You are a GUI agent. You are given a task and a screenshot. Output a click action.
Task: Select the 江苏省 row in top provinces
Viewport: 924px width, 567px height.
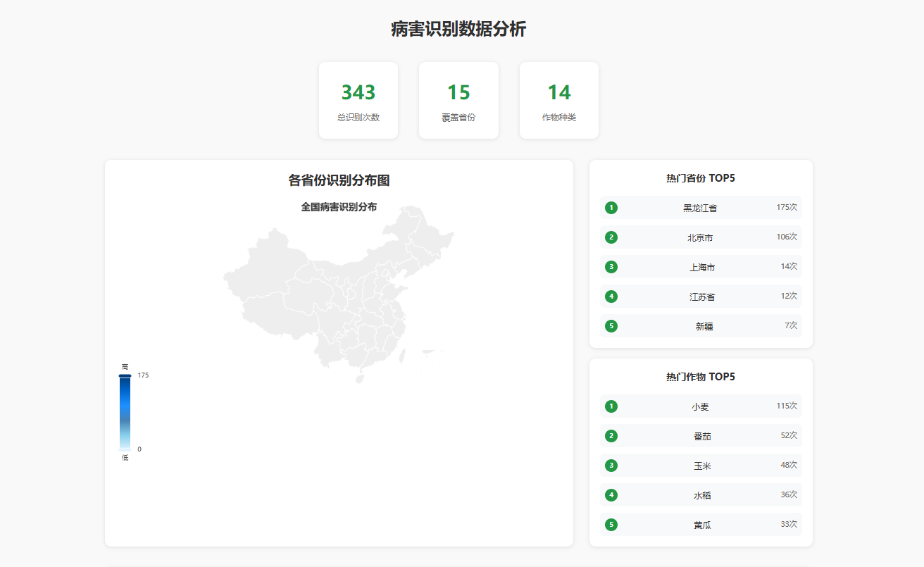[701, 297]
